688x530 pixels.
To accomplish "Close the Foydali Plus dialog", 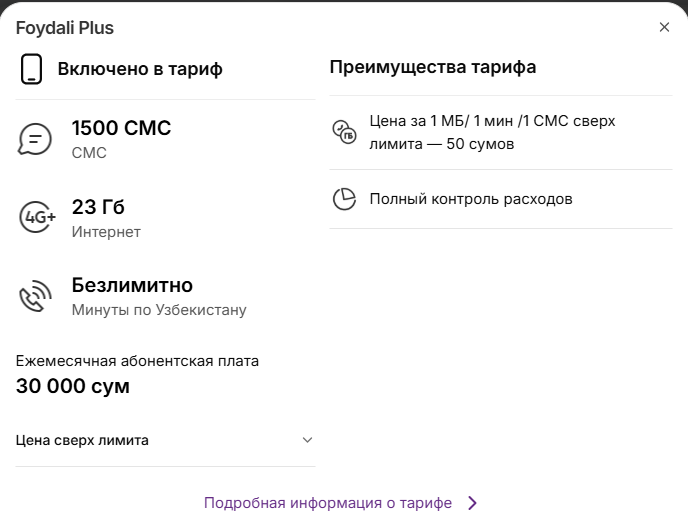I will 664,27.
